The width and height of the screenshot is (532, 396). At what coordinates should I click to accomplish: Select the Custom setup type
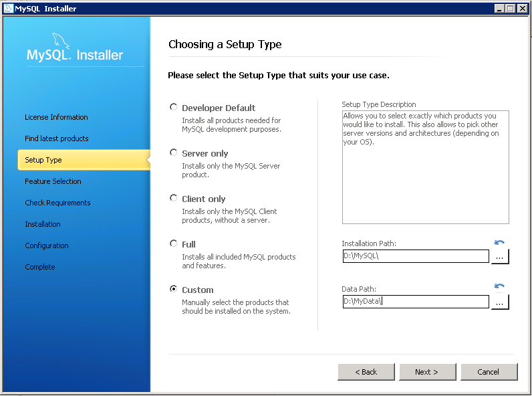173,290
